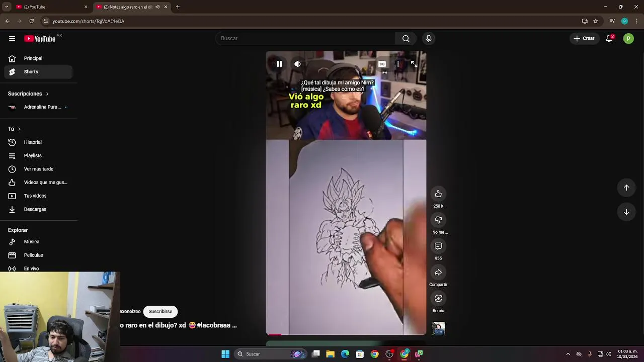Select Principal in the sidebar
The image size is (644, 362).
point(38,58)
